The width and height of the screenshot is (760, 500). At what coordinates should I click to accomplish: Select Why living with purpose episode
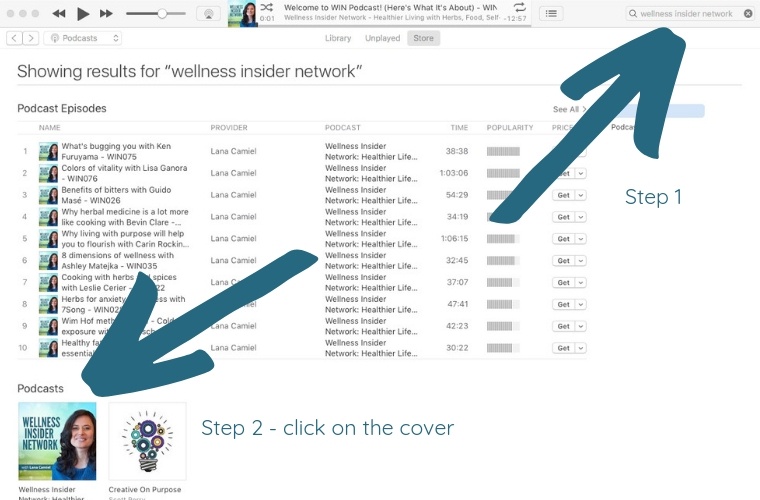point(125,238)
